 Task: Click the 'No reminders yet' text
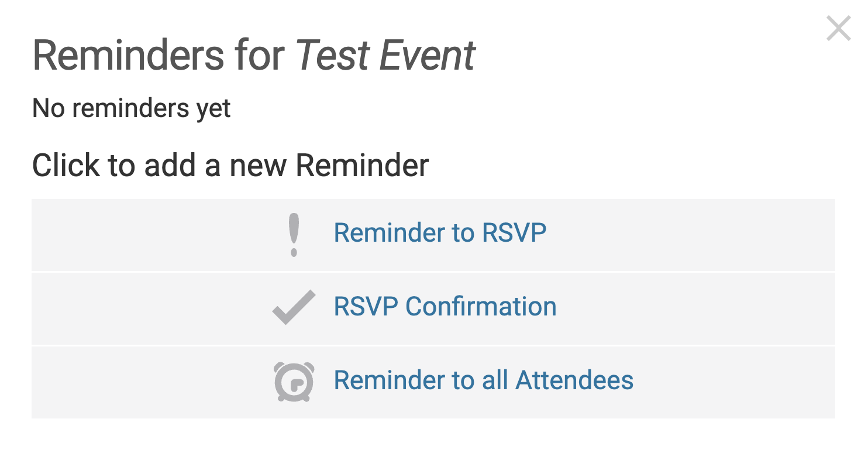pos(132,108)
